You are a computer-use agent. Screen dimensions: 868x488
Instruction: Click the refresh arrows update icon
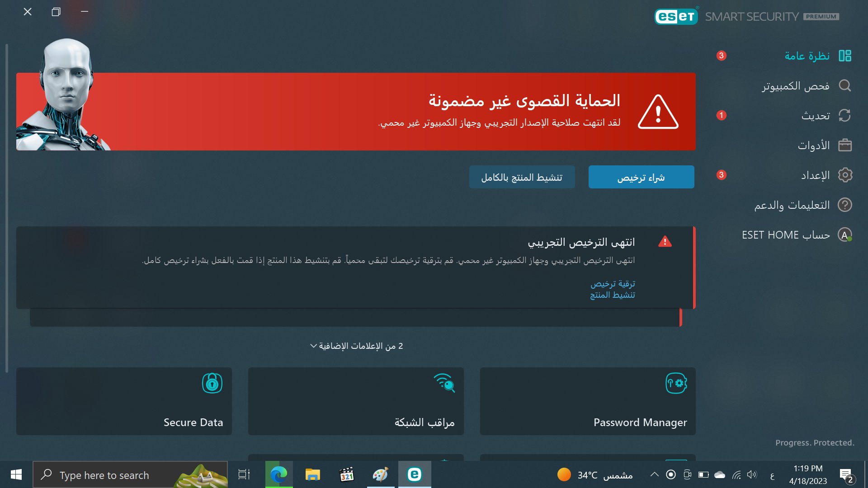pyautogui.click(x=845, y=115)
